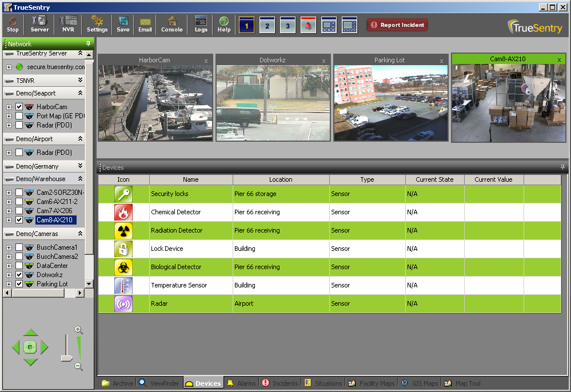The width and height of the screenshot is (571, 392).
Task: Open the Facility Maps tab
Action: pyautogui.click(x=372, y=383)
